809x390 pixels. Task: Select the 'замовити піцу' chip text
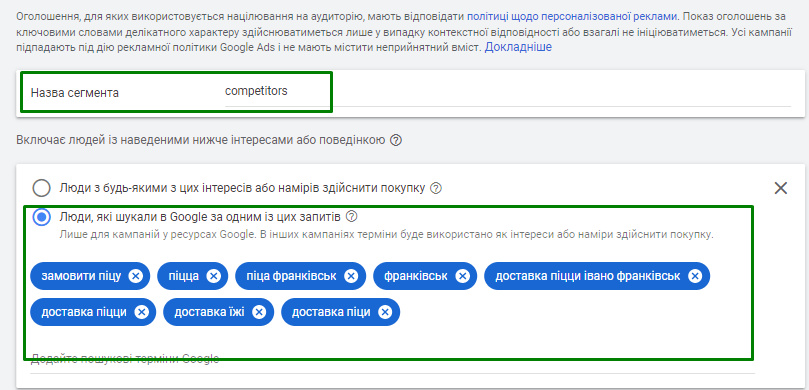coord(82,276)
